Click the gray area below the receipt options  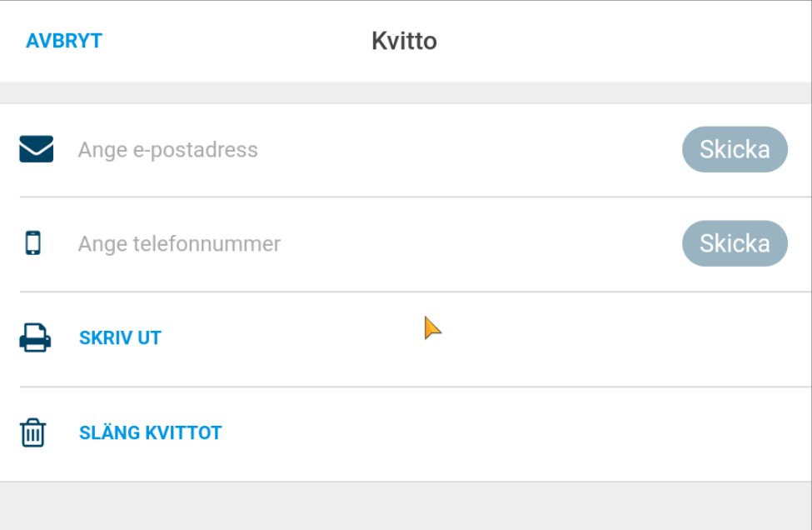[406, 506]
